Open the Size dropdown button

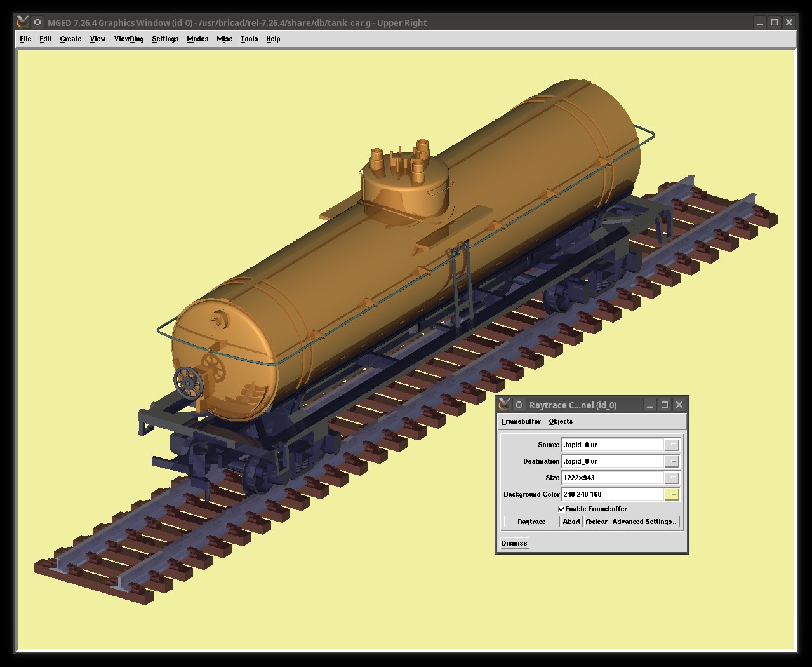pos(672,478)
